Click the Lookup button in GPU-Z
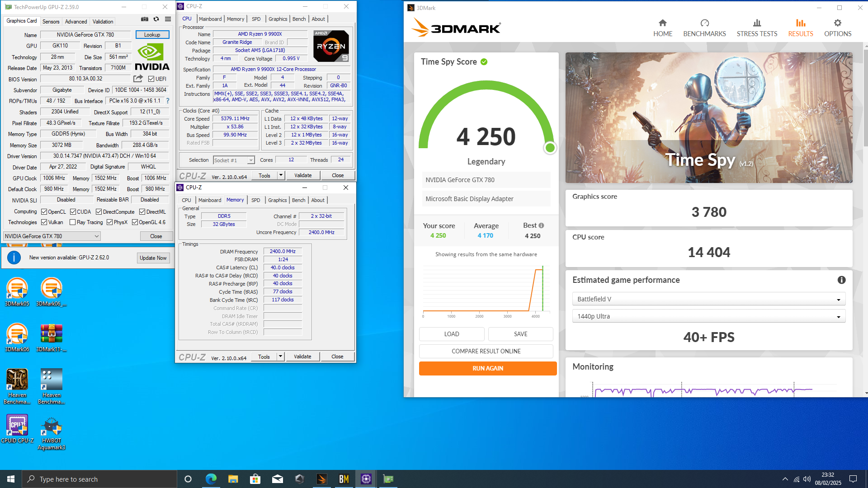 point(152,35)
